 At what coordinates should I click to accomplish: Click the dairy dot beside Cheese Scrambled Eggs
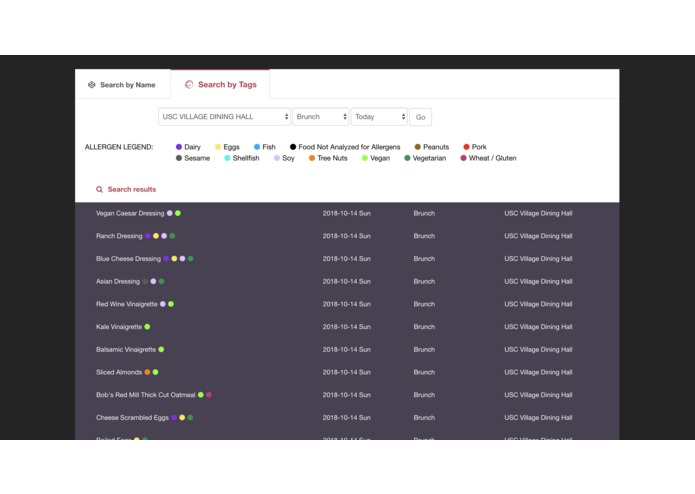coord(174,417)
